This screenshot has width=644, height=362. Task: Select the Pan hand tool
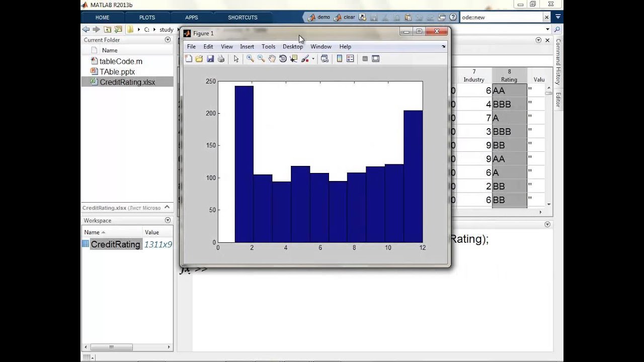point(272,59)
